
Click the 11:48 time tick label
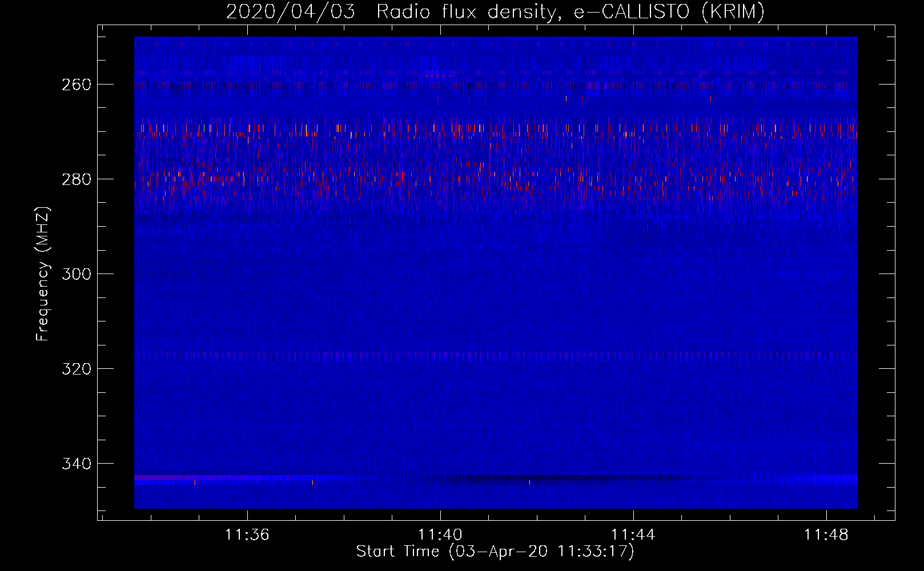826,534
